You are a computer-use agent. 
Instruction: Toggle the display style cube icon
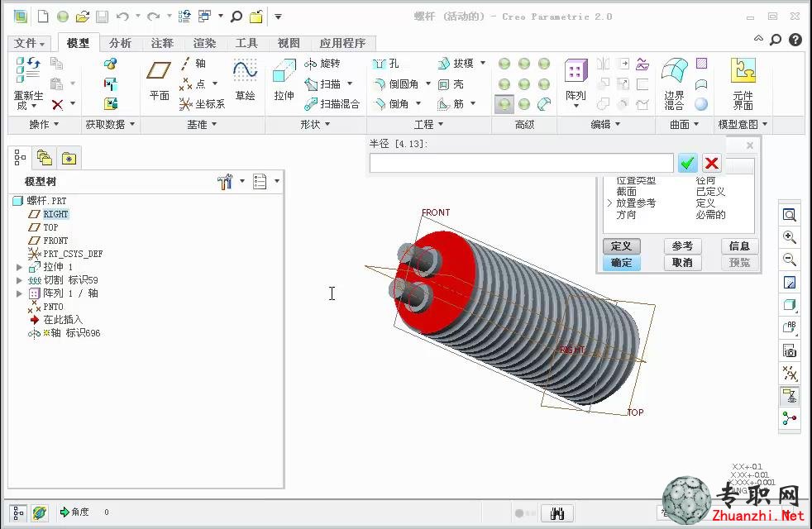click(x=789, y=305)
